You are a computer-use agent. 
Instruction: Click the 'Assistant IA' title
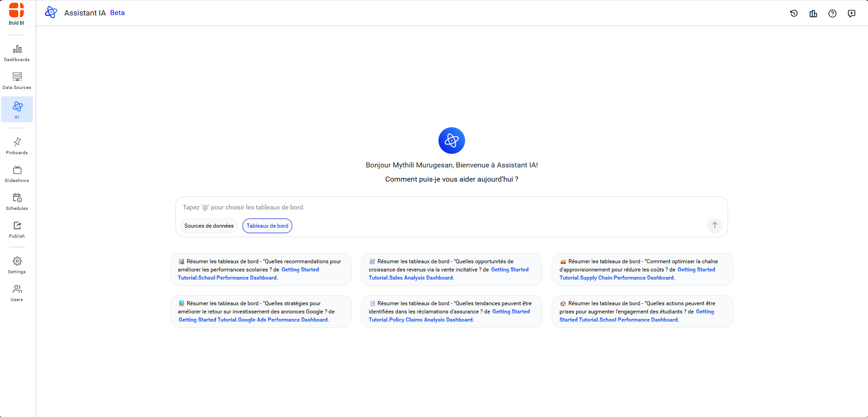(85, 12)
